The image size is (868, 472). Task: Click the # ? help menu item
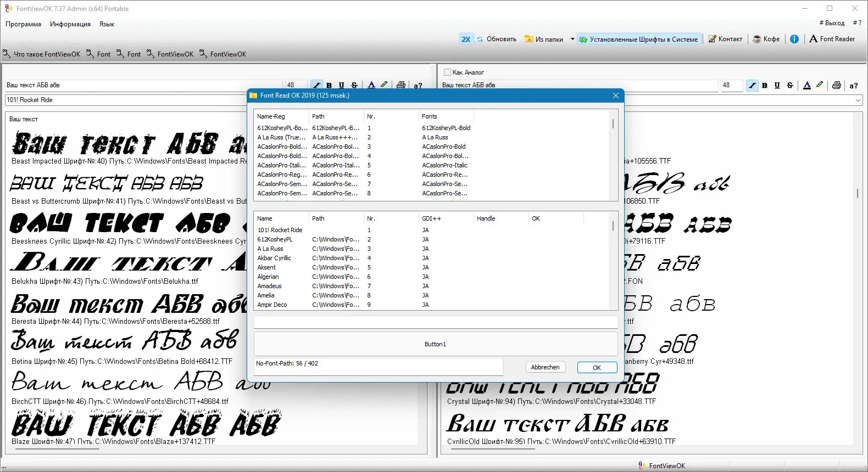pos(857,23)
